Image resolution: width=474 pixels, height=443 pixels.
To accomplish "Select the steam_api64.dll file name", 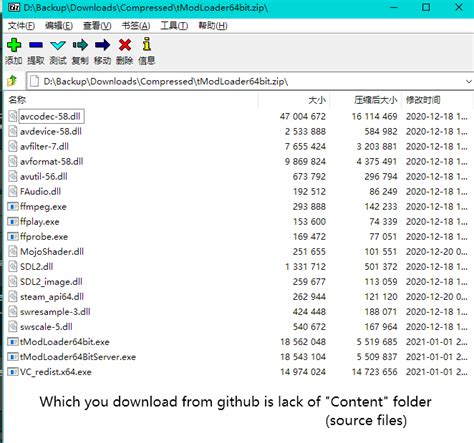I will tap(52, 297).
